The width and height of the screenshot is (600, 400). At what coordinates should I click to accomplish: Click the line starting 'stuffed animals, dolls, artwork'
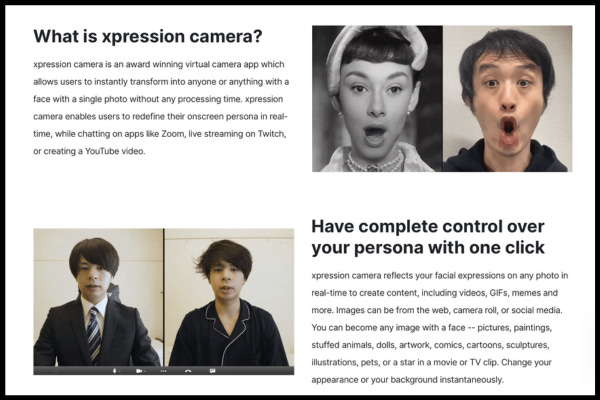tap(430, 345)
